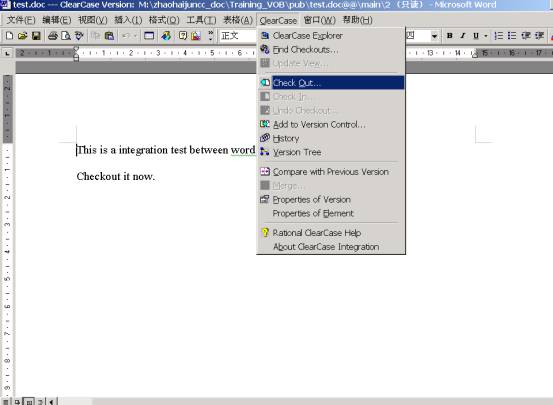Click the bulleted list icon
The height and width of the screenshot is (405, 553).
[x=512, y=36]
